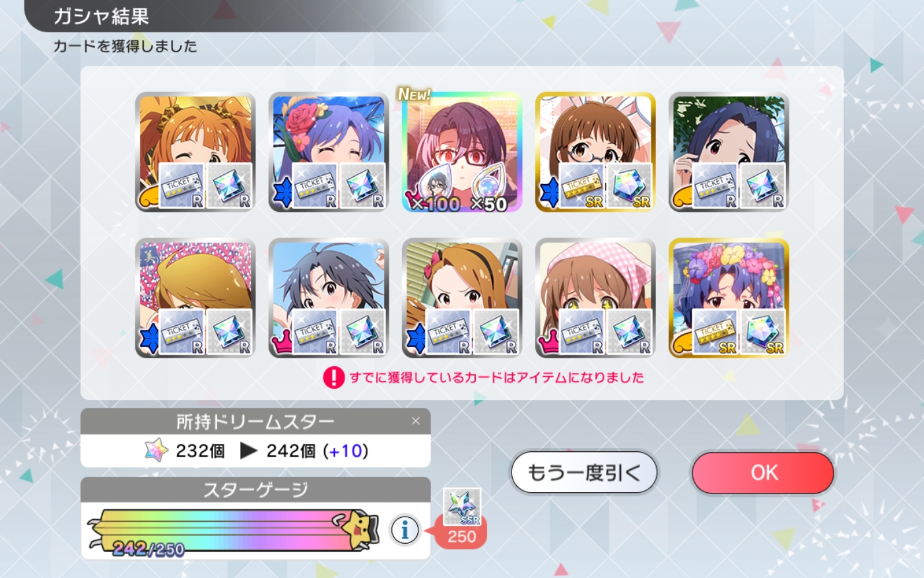Select the bunny-ear SR card with glasses
This screenshot has width=924, height=578.
point(595,152)
